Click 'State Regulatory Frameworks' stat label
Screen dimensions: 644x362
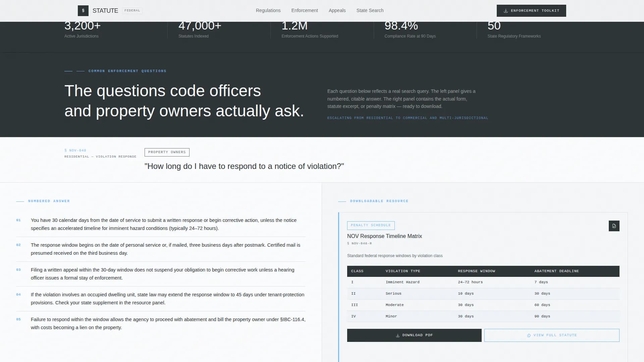coord(514,36)
